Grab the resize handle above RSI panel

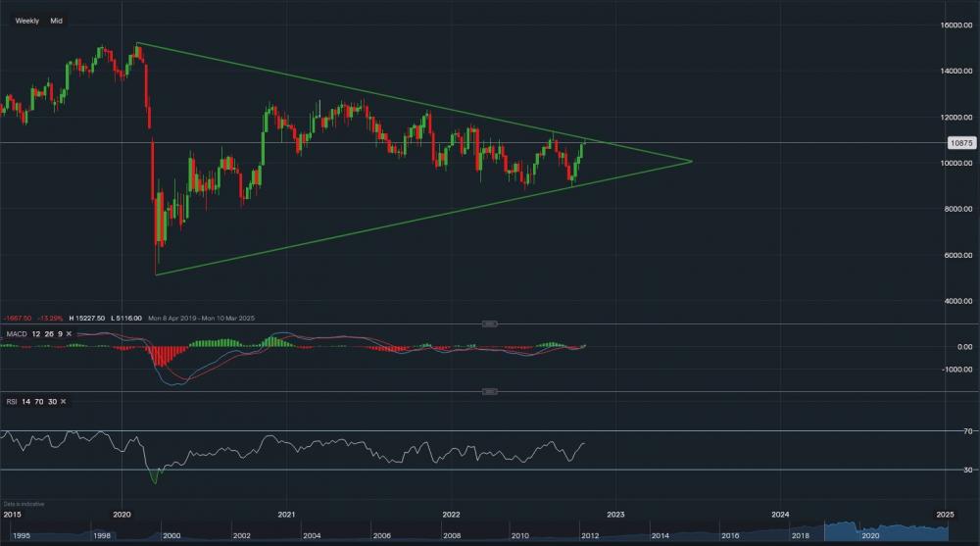point(491,392)
